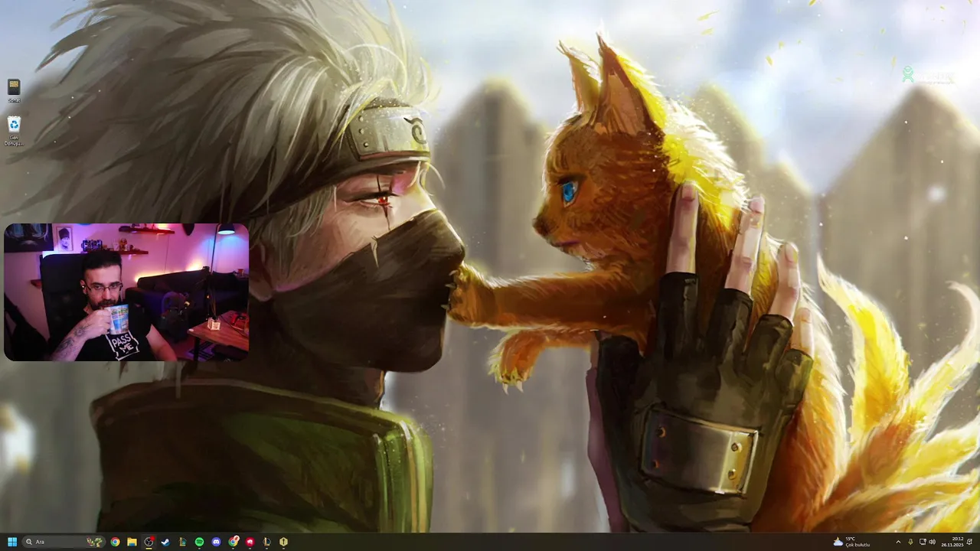980x551 pixels.
Task: Click the yellow download arrow tray icon
Action: click(910, 542)
